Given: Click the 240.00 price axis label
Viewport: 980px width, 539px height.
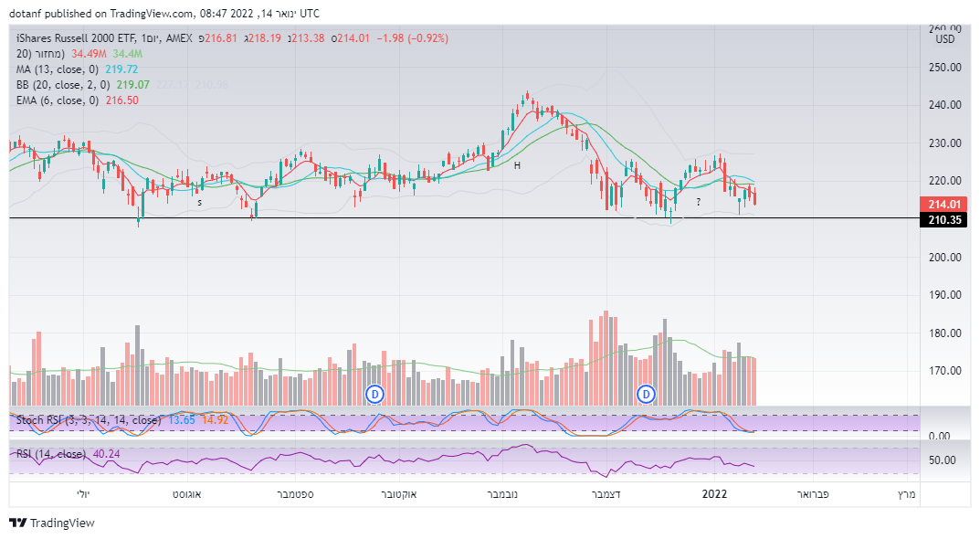Looking at the screenshot, I should (945, 105).
